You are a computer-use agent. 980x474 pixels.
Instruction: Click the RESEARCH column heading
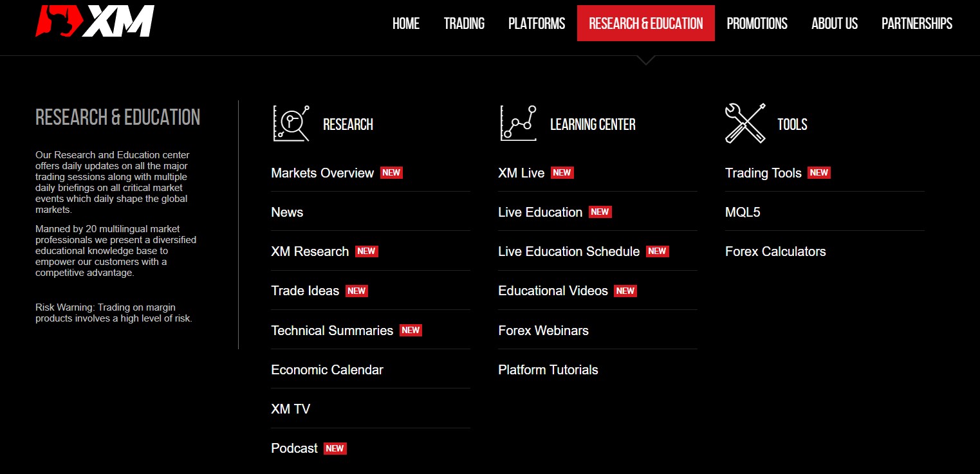click(x=348, y=124)
